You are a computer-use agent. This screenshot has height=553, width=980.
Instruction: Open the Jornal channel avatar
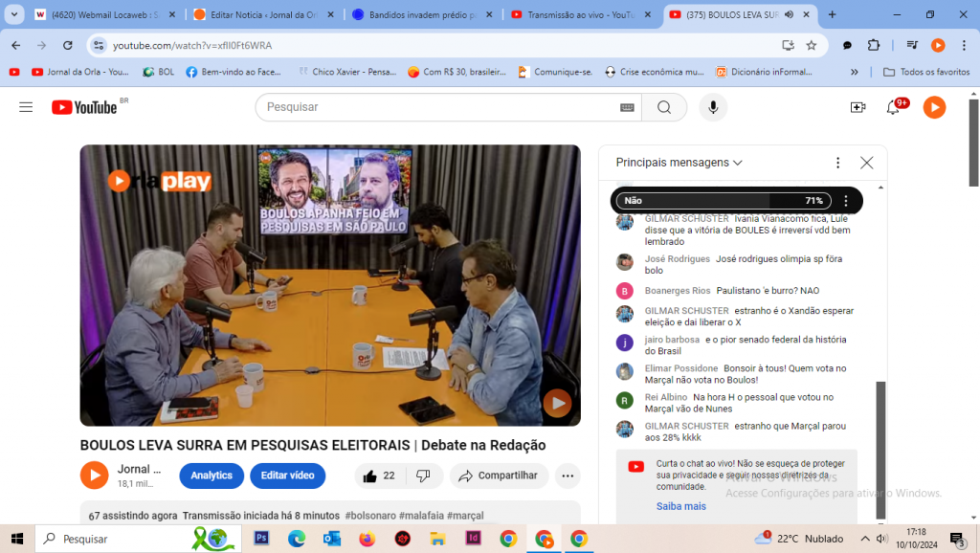[x=95, y=476]
